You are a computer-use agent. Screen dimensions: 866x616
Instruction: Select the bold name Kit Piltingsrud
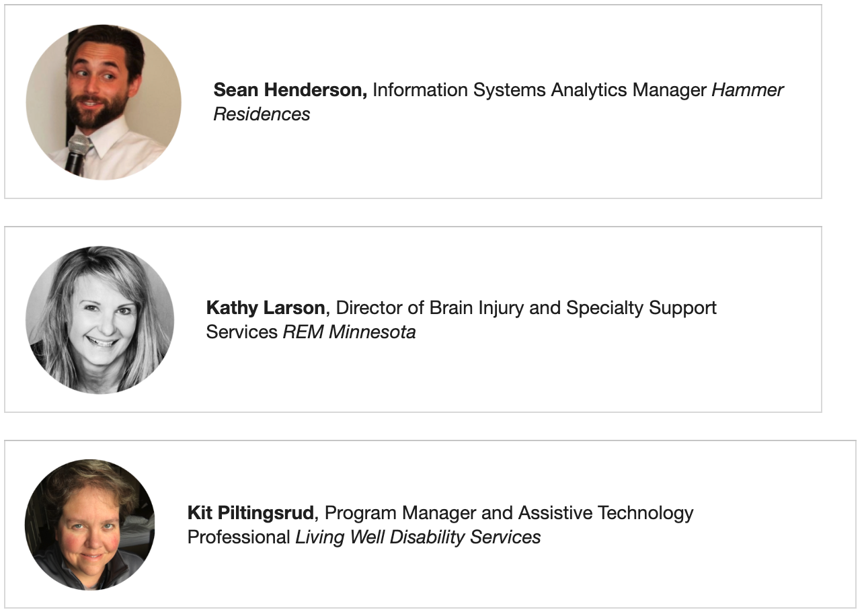click(250, 513)
